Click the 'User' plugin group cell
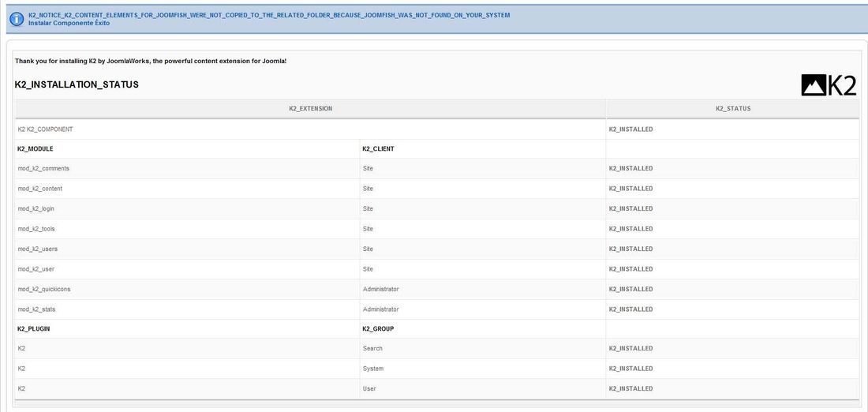868x412 pixels. (369, 389)
